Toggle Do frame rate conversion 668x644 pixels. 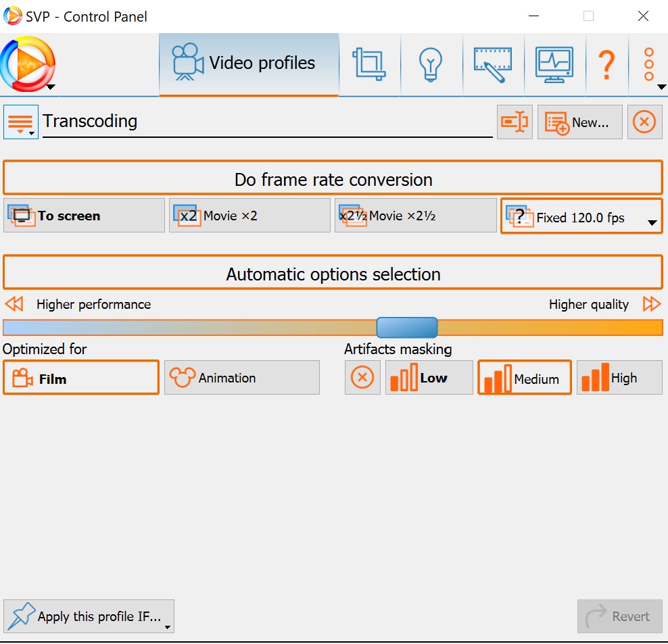tap(333, 179)
